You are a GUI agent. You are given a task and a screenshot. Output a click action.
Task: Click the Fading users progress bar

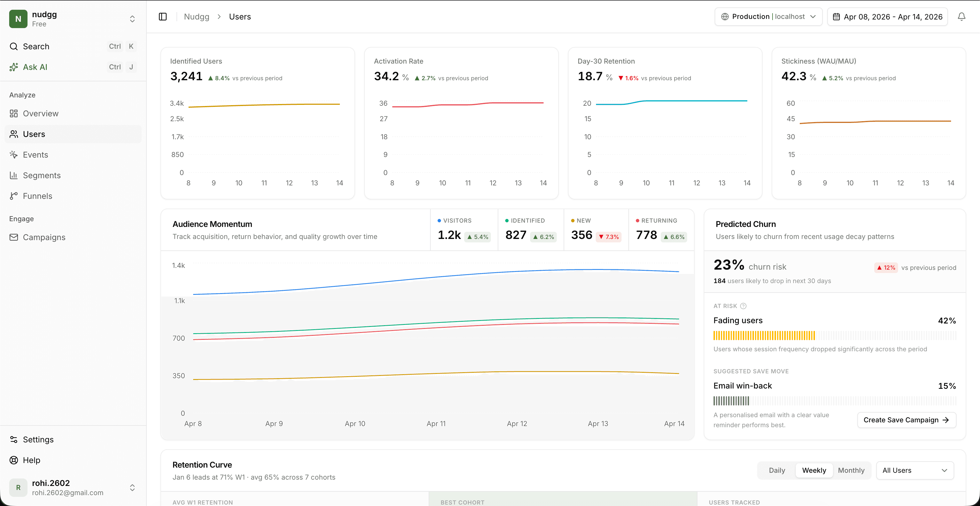pyautogui.click(x=835, y=335)
